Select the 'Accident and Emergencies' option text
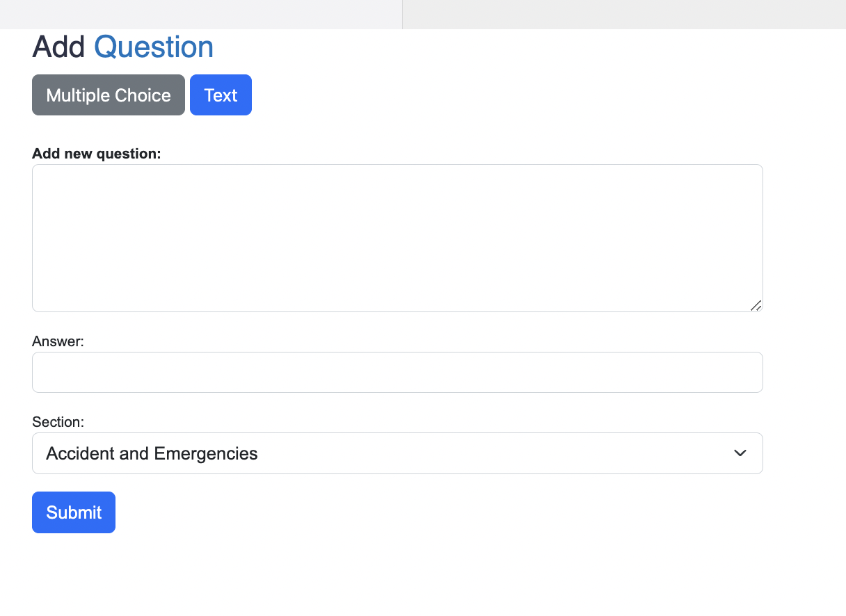846x616 pixels. click(152, 453)
